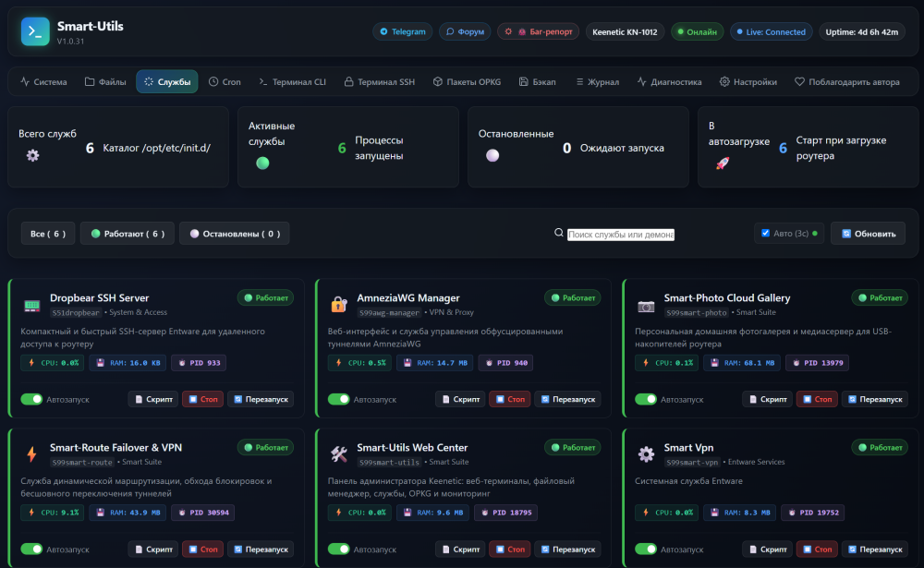Click the Smart-Route Failover lightning icon
924x568 pixels.
(31, 454)
